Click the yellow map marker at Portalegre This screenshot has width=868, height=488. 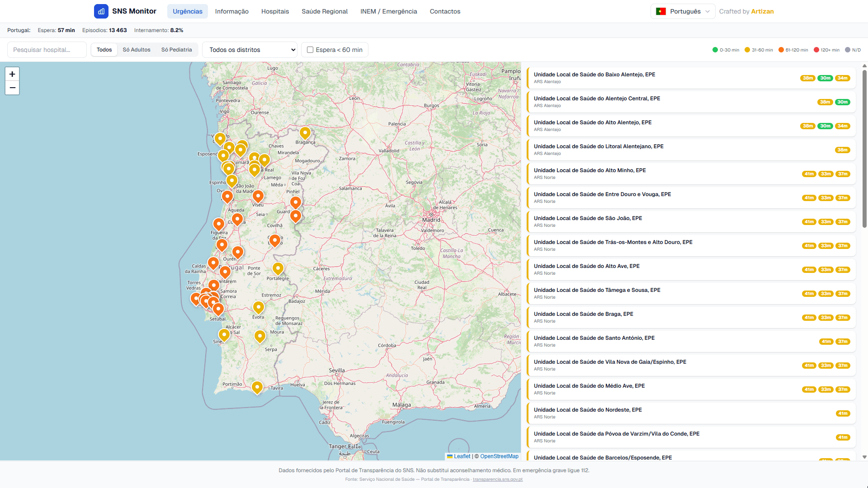pyautogui.click(x=278, y=268)
